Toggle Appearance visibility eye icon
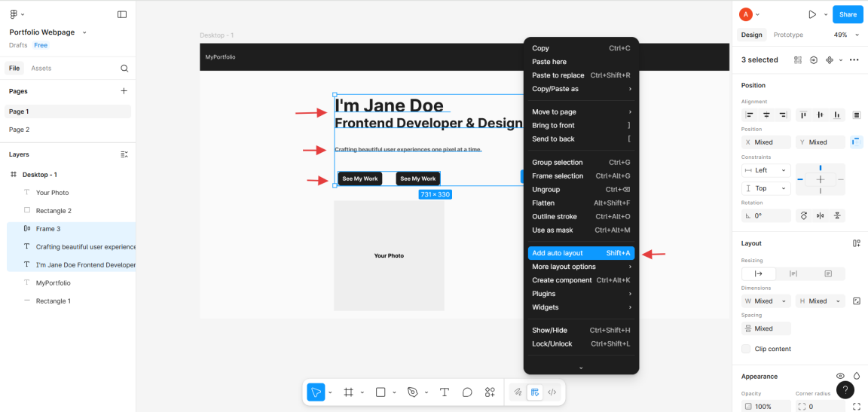The width and height of the screenshot is (868, 412). [x=840, y=376]
